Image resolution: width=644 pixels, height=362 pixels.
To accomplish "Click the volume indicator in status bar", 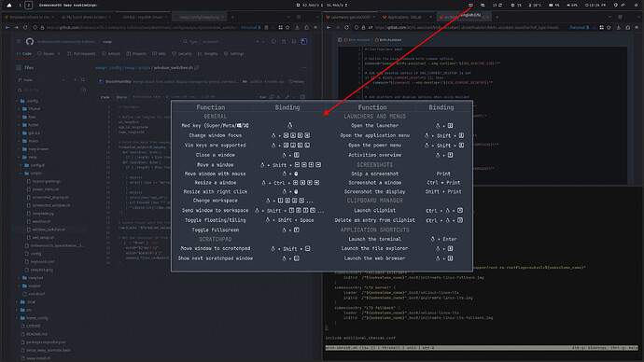I will click(x=572, y=5).
